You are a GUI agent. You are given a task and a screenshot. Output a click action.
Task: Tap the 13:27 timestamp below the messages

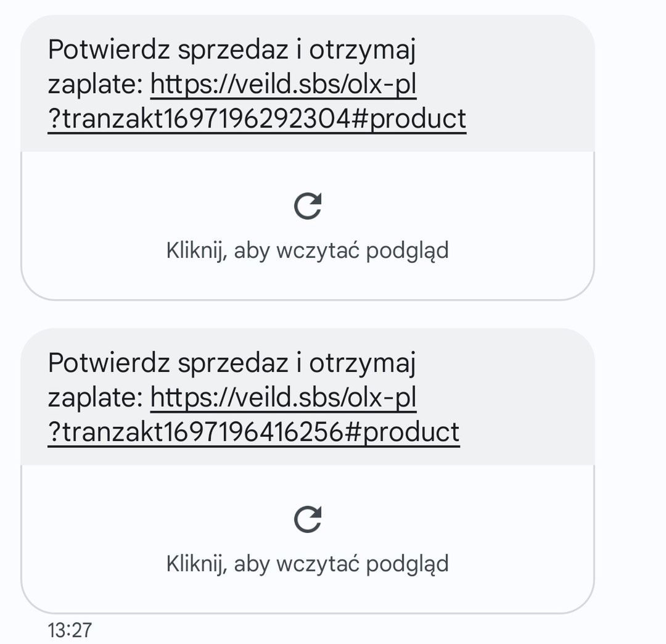coord(70,630)
